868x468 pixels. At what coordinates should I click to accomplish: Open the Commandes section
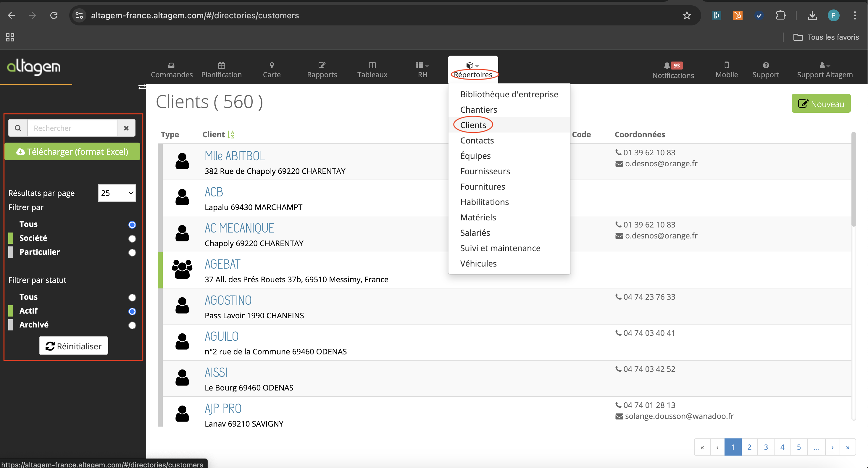click(172, 70)
